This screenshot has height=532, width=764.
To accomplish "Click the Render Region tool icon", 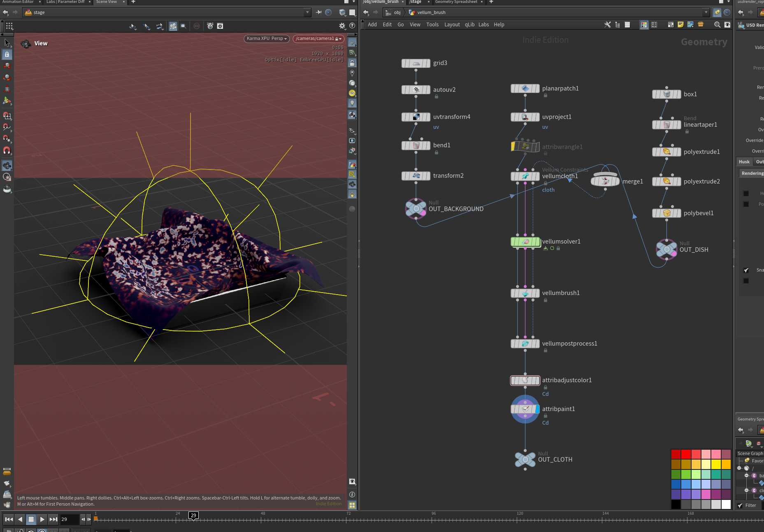I will pos(7,177).
